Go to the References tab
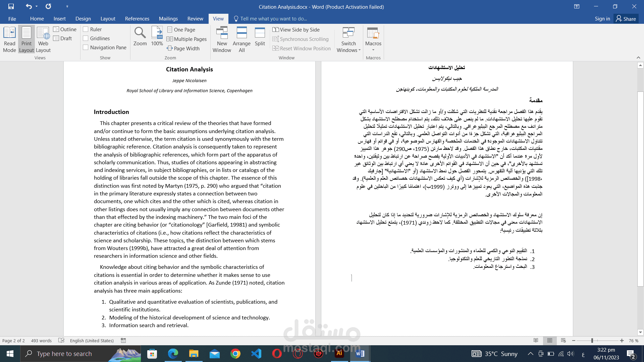This screenshot has height=362, width=644. (137, 19)
